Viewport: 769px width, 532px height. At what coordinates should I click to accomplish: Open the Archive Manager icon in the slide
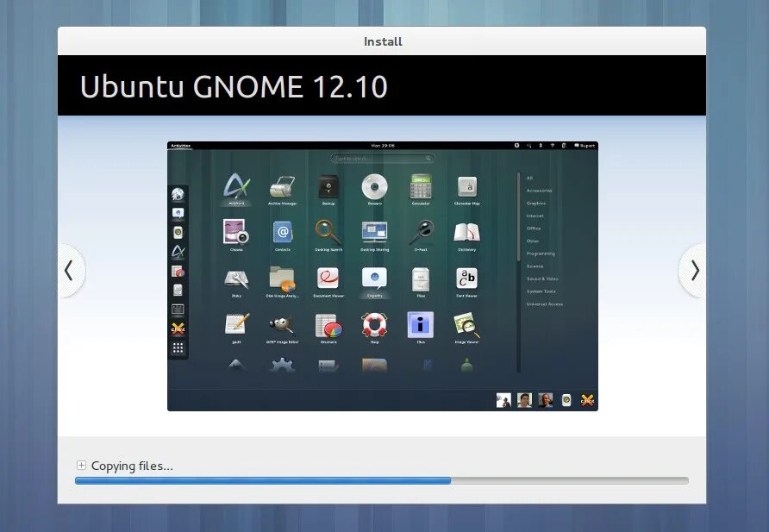point(283,187)
